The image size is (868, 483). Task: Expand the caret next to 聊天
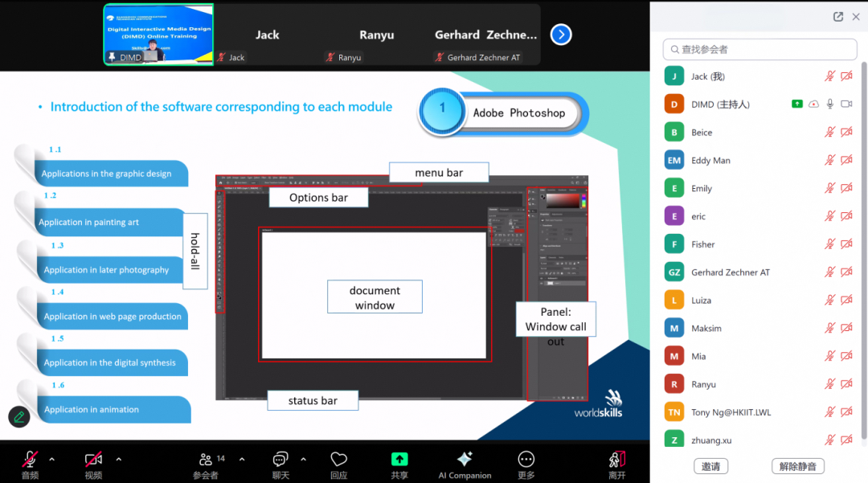(x=303, y=459)
